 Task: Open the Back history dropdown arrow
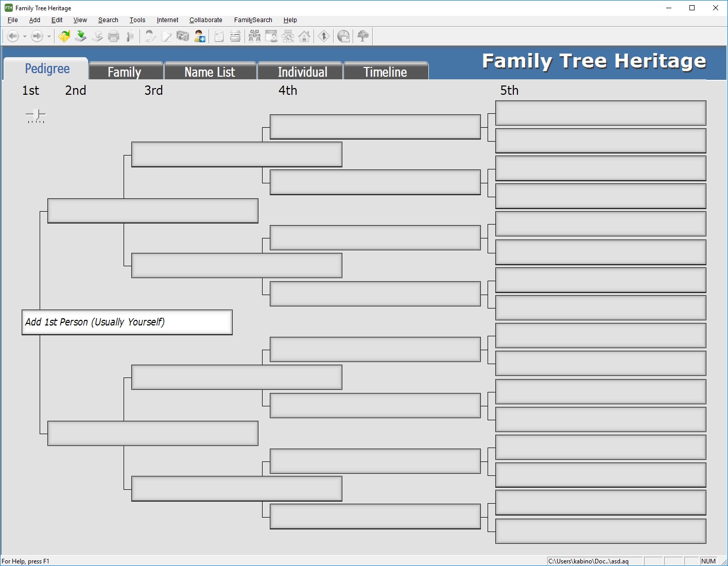[24, 37]
